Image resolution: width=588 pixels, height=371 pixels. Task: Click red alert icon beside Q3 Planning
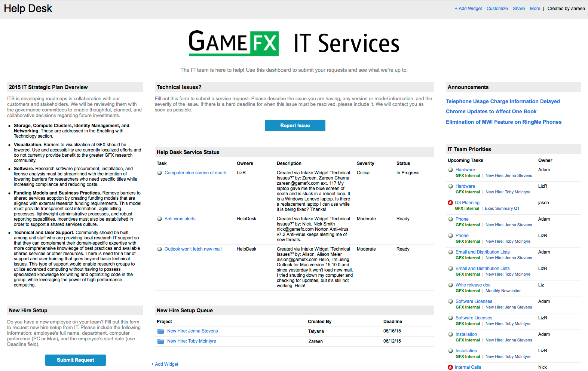click(x=450, y=203)
